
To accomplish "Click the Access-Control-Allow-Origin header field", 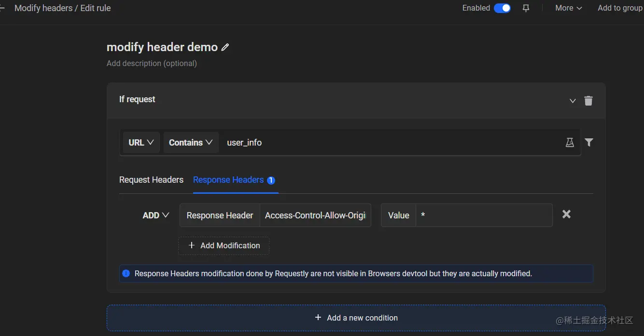I will pos(315,215).
